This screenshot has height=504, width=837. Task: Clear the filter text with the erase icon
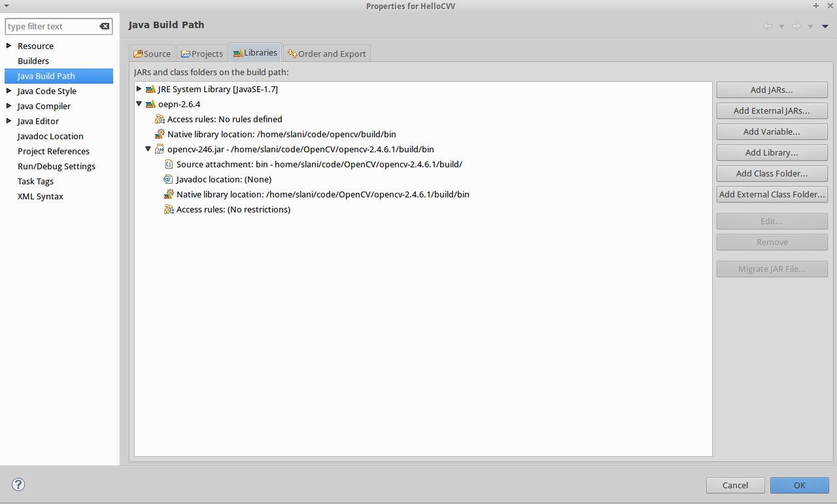point(105,26)
